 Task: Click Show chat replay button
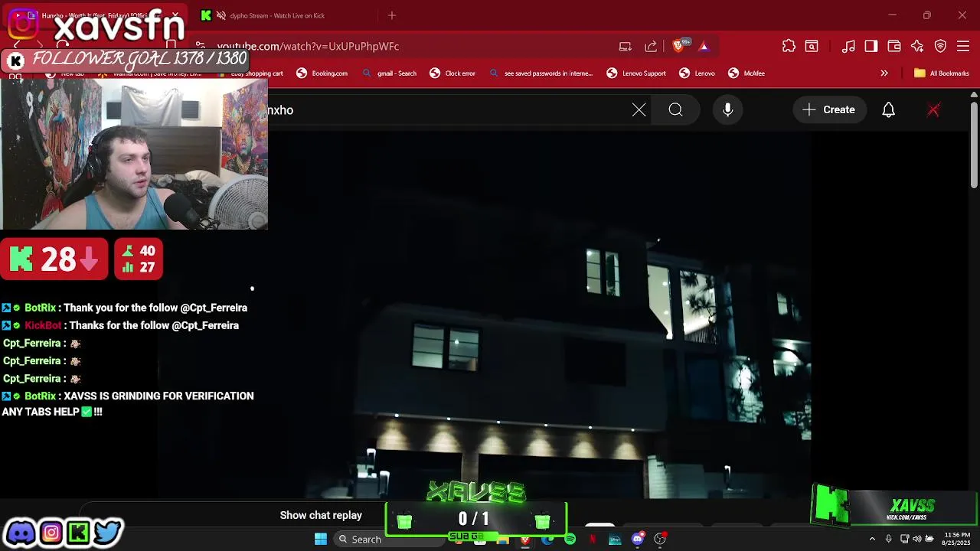(321, 515)
